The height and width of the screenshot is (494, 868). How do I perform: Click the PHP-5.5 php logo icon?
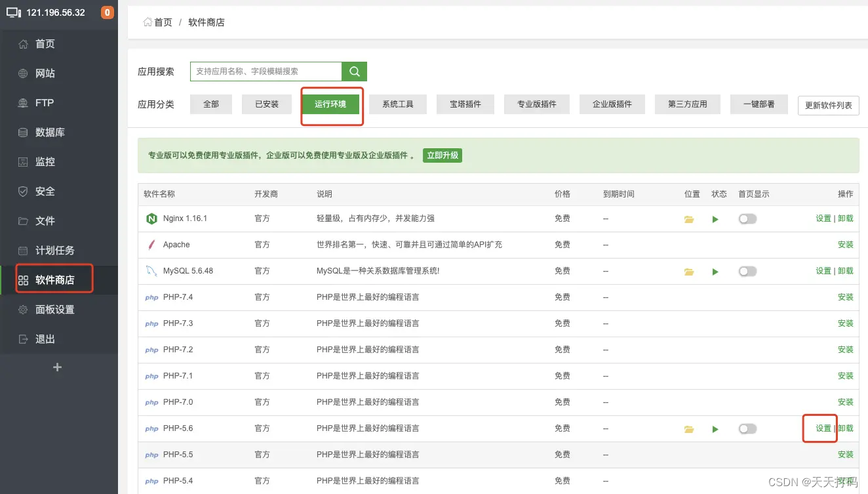point(151,455)
